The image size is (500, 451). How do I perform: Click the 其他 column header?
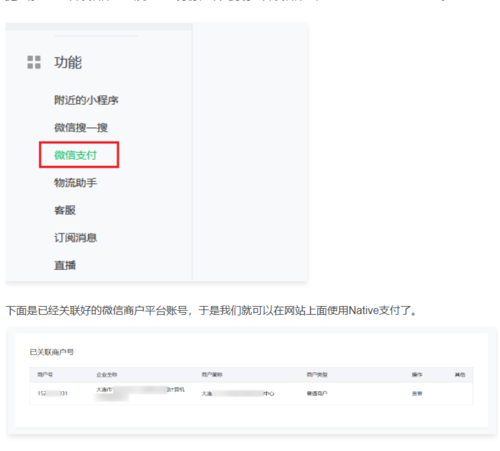[x=460, y=375]
